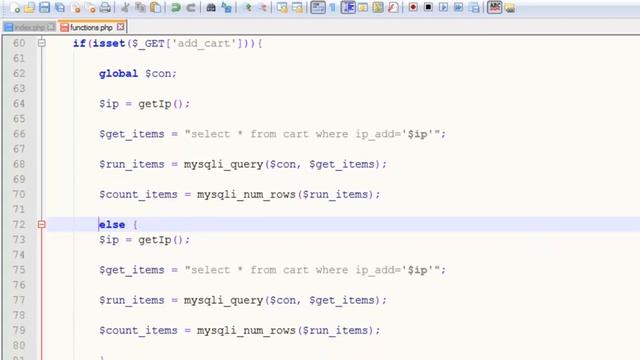
Task: Toggle synchronized horizontal scrolling
Action: click(x=298, y=7)
